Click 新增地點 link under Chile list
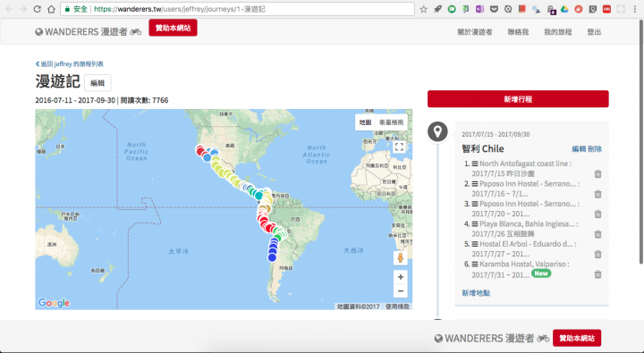644x353 pixels. point(476,293)
